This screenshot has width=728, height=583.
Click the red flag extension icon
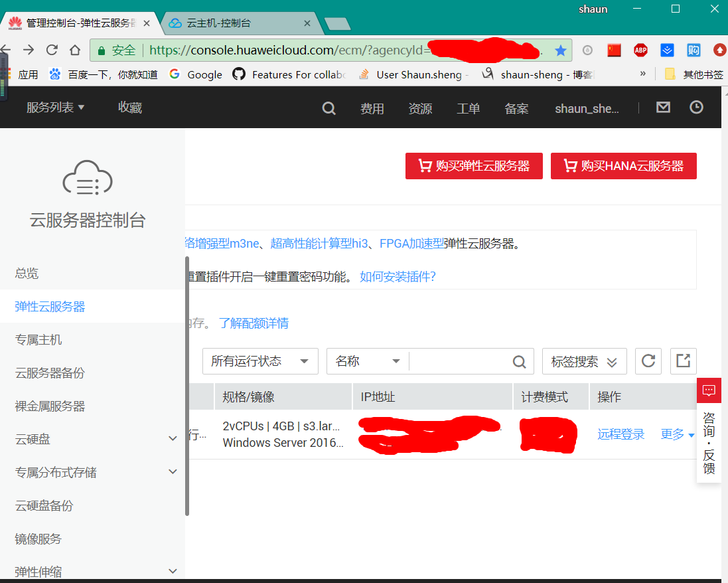coord(615,50)
